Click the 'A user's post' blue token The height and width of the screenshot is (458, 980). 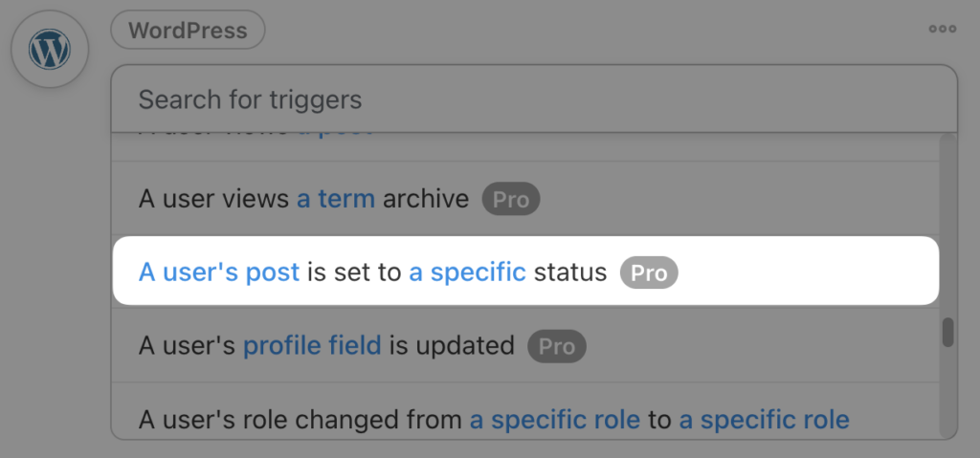click(x=219, y=273)
